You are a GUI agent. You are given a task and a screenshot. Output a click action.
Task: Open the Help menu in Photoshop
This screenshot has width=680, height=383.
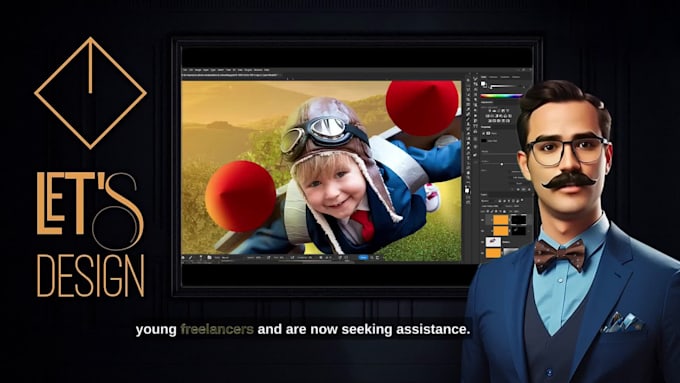[267, 70]
